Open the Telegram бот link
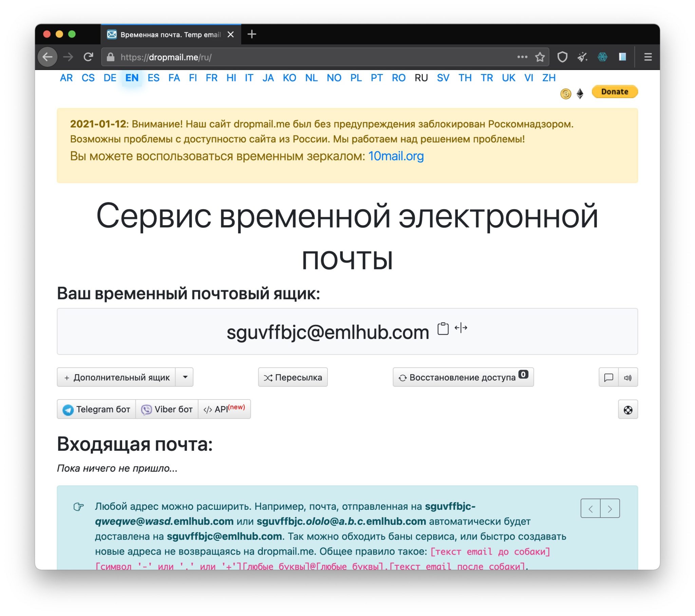The height and width of the screenshot is (616, 695). 97,409
